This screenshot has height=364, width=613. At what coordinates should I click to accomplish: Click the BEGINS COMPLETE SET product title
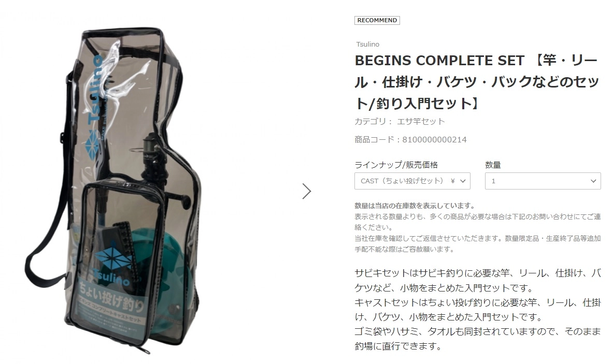pyautogui.click(x=477, y=82)
